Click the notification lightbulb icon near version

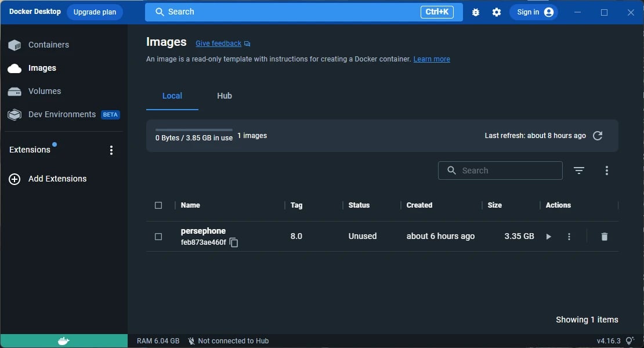pyautogui.click(x=629, y=340)
